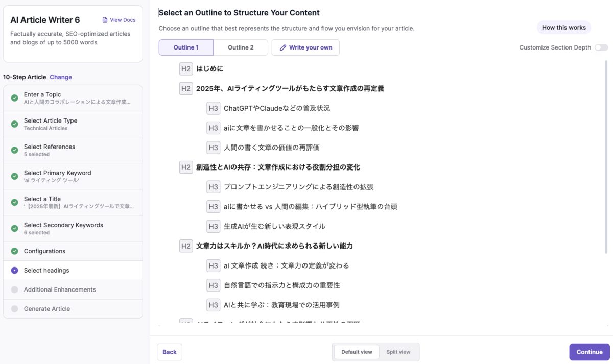
Task: Click green check icon beside Select Article Type
Action: [x=14, y=124]
